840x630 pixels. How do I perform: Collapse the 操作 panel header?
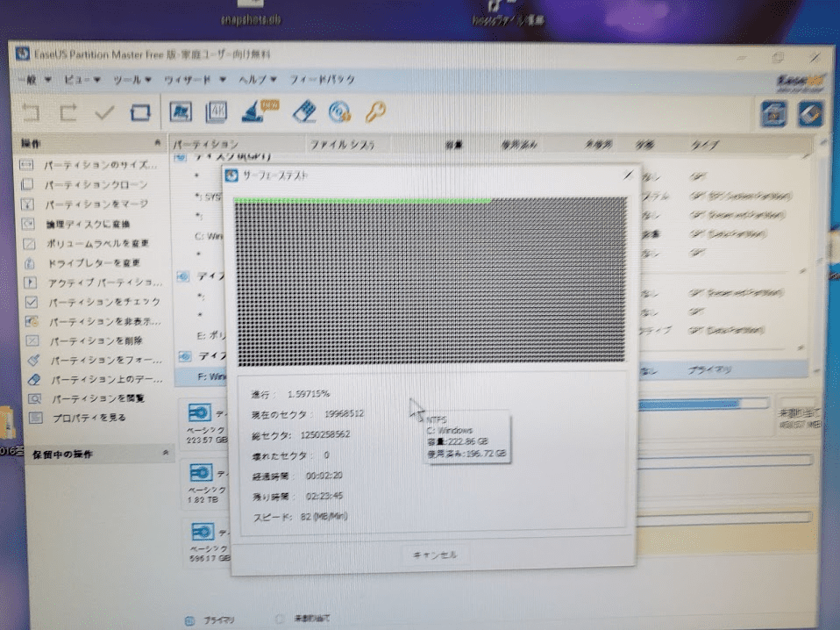(158, 143)
